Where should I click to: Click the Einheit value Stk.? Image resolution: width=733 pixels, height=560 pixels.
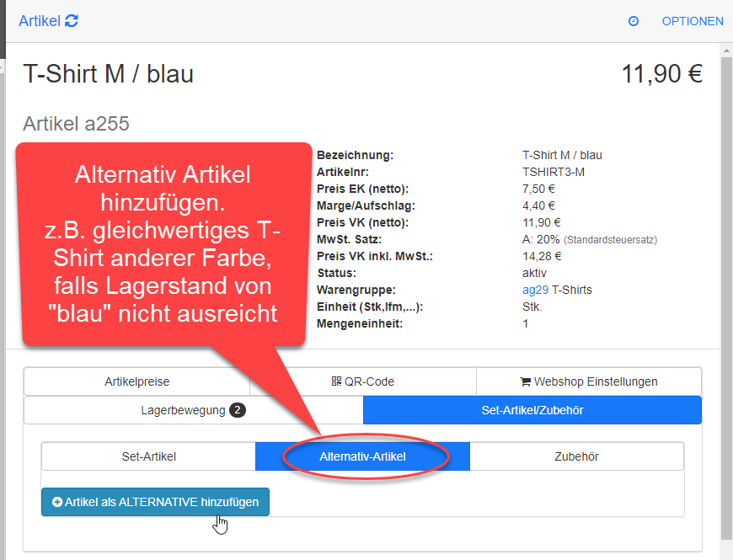pyautogui.click(x=532, y=307)
